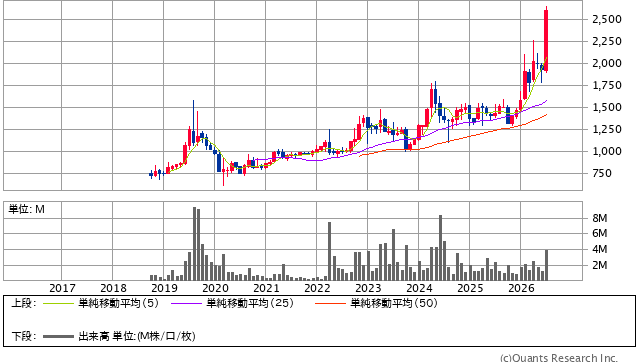The height and width of the screenshot is (362, 638).
Task: Select the 2020 year label on axis
Action: 215,288
